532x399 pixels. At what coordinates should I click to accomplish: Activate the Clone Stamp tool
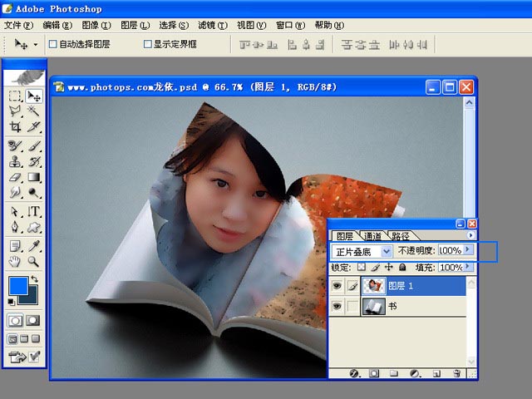coord(15,161)
